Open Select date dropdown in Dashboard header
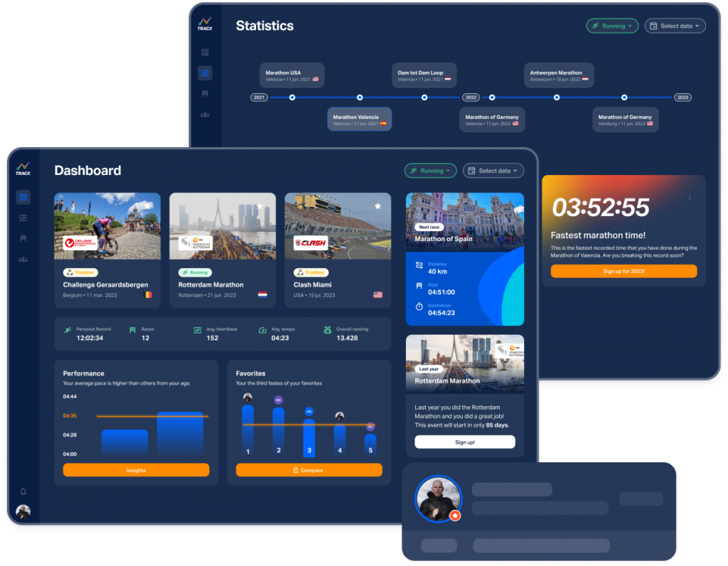Image resolution: width=728 pixels, height=566 pixels. click(493, 171)
